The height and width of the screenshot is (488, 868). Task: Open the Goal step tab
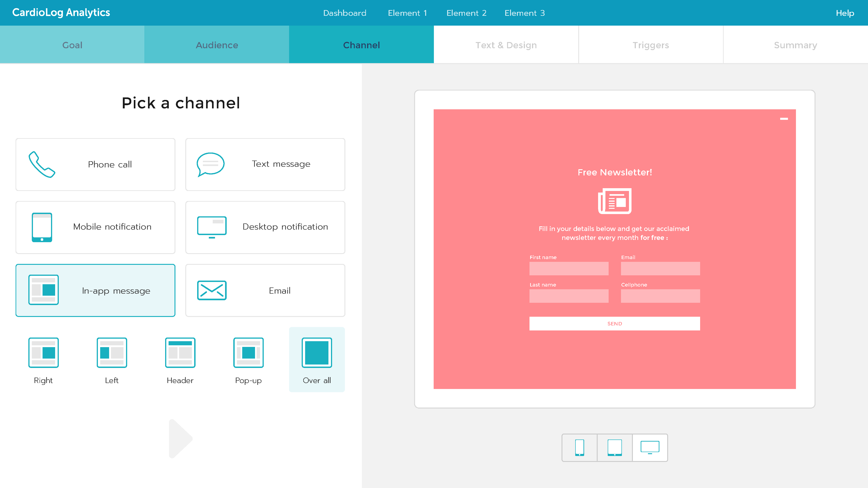(x=72, y=44)
